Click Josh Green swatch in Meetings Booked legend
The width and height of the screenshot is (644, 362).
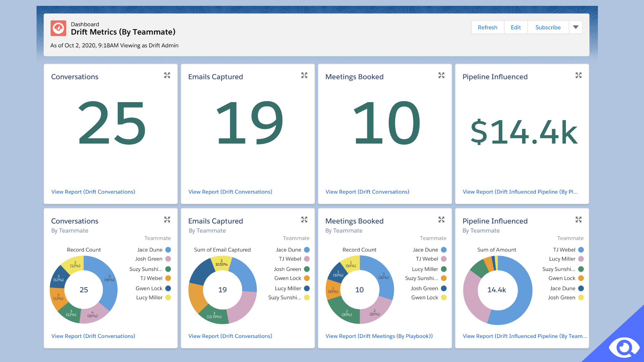click(444, 288)
